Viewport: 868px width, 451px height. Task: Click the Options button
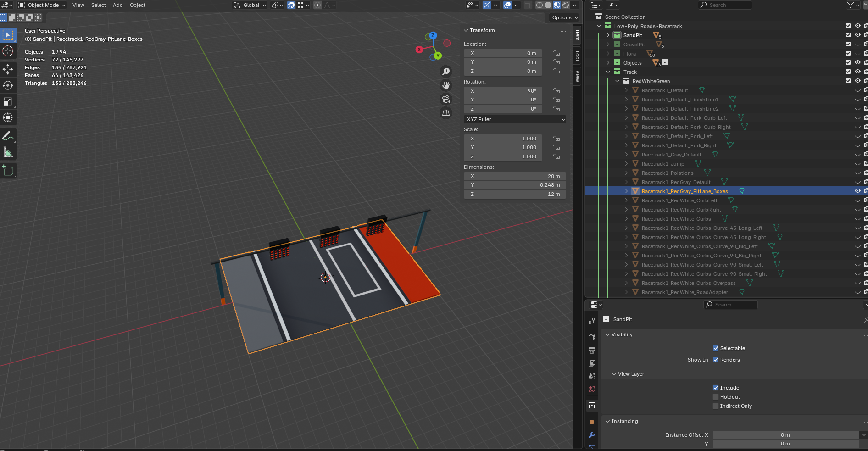564,17
